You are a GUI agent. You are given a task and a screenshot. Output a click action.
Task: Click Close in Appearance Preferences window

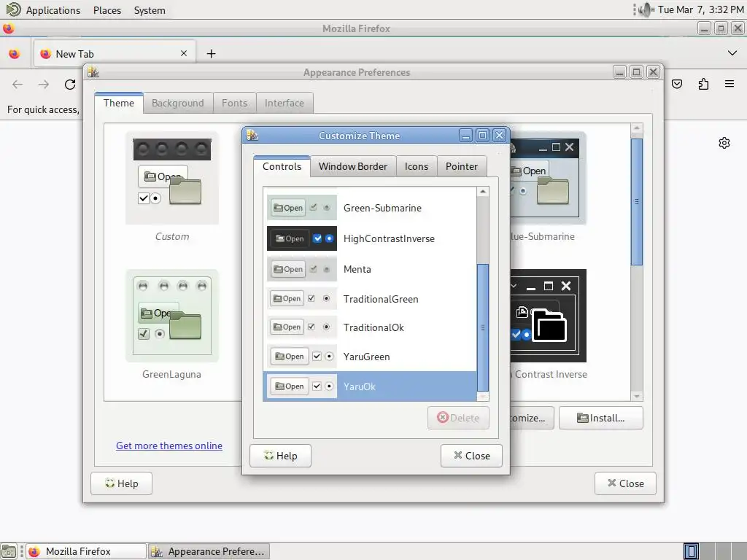click(625, 483)
